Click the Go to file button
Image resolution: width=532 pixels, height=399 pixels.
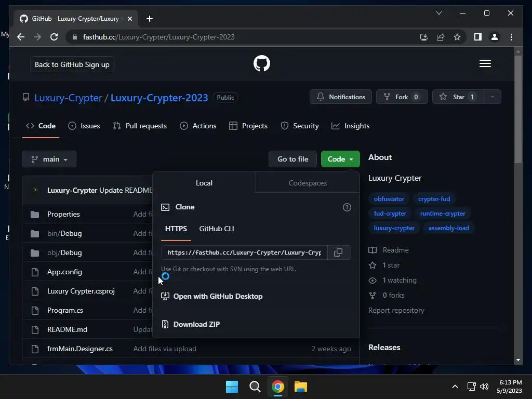[x=293, y=159]
